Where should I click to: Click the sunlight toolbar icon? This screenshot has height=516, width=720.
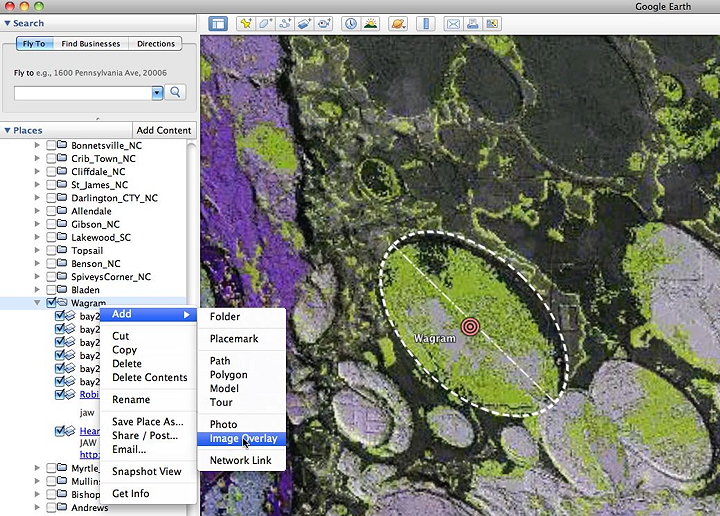[370, 23]
